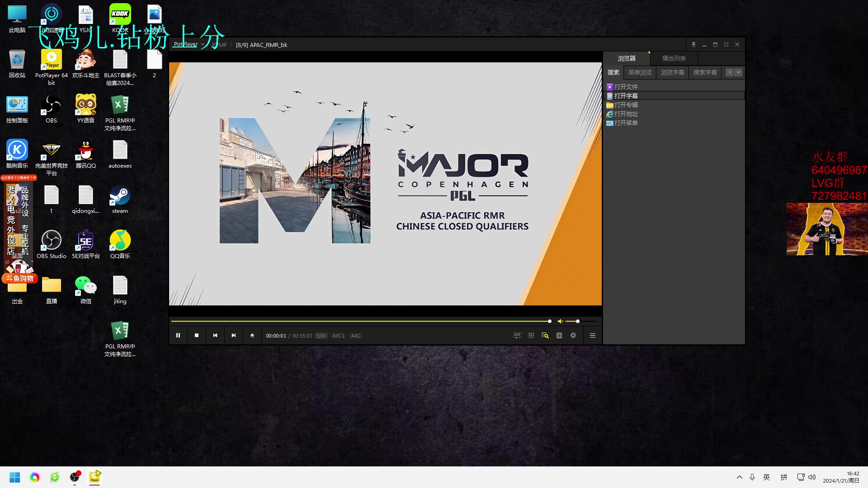Enable 360 degree video mode
This screenshot has height=488, width=868.
click(517, 335)
